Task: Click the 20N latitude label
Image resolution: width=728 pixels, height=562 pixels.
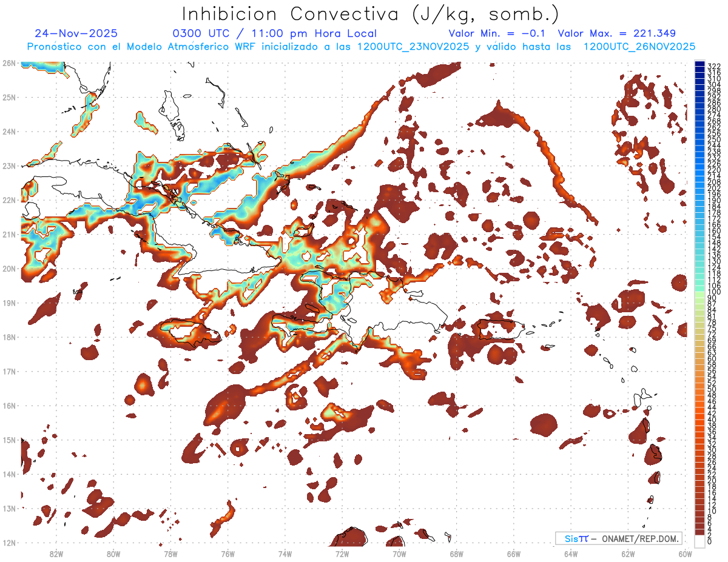Action: coord(8,269)
